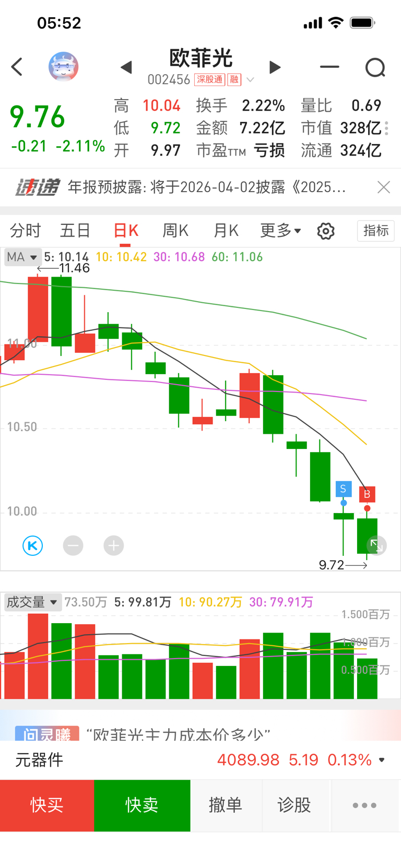Image resolution: width=401 pixels, height=868 pixels.
Task: Switch to 周K tab
Action: pos(175,230)
